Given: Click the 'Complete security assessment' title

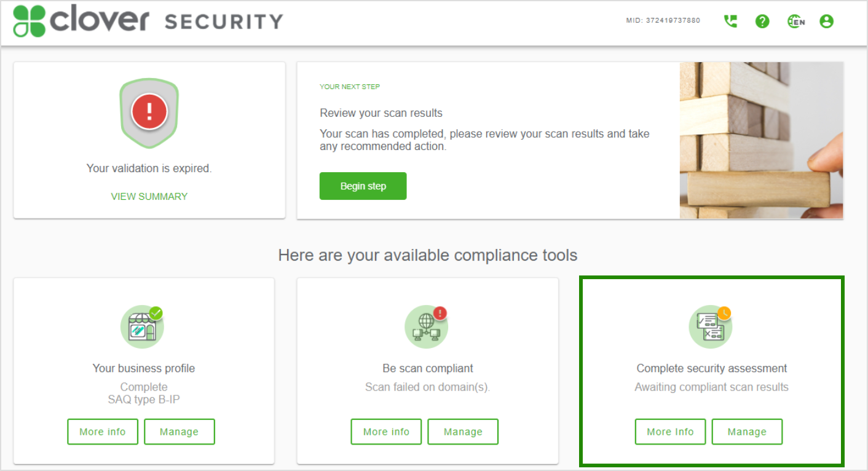Looking at the screenshot, I should point(712,368).
